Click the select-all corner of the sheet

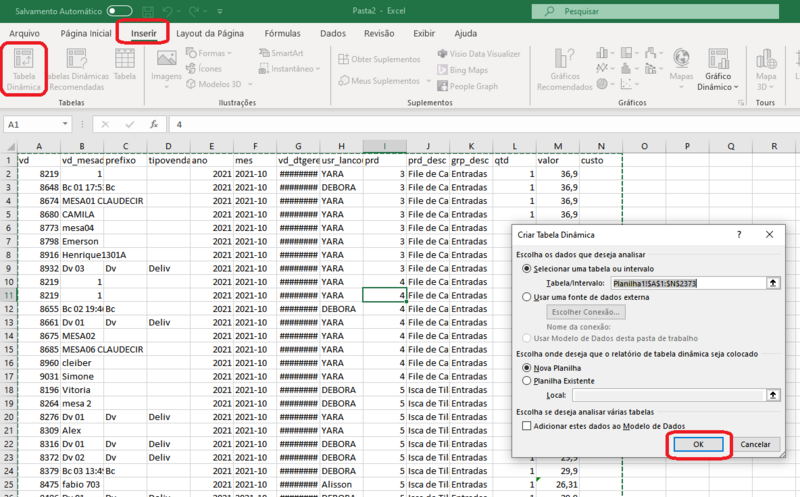(x=10, y=146)
